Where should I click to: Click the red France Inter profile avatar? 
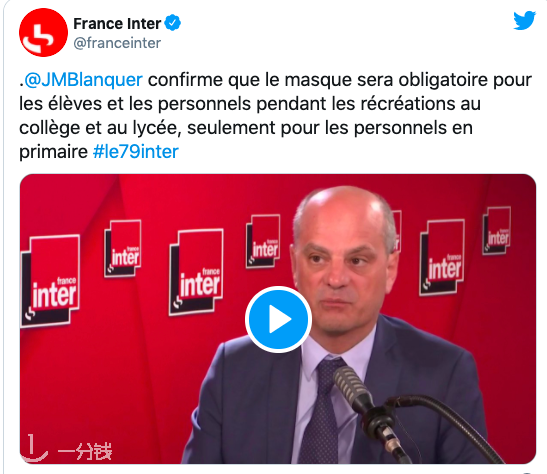pyautogui.click(x=43, y=32)
